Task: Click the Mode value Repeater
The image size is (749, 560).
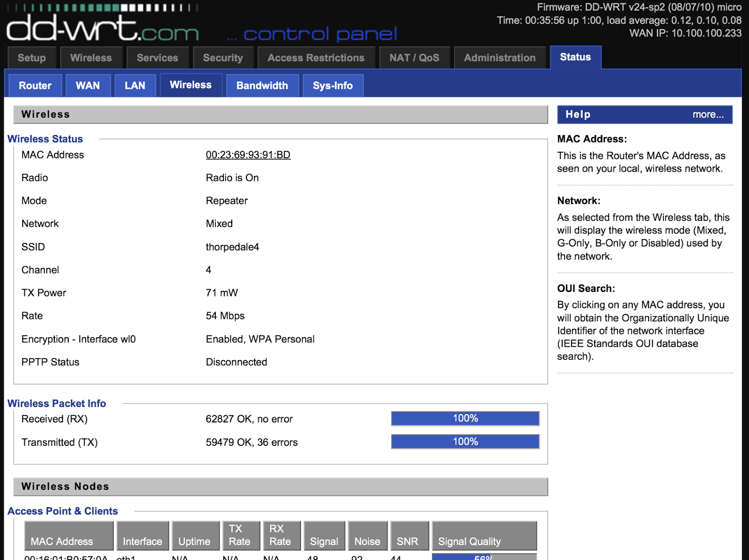Action: click(227, 201)
